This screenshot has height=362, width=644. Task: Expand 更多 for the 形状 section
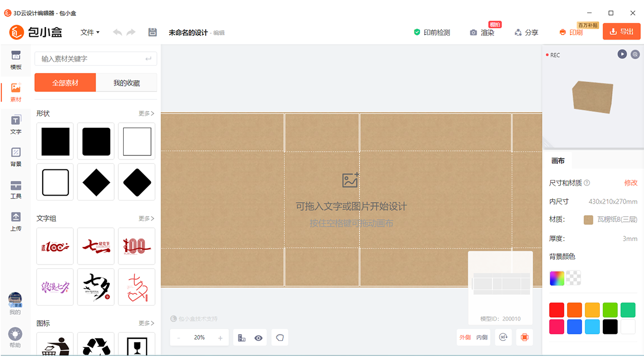pos(146,114)
